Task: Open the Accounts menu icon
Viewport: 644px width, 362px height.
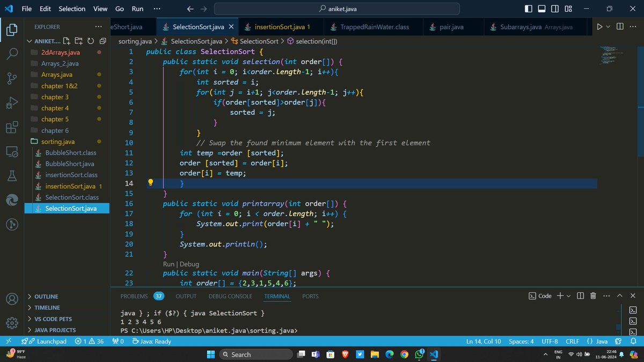Action: [x=12, y=299]
